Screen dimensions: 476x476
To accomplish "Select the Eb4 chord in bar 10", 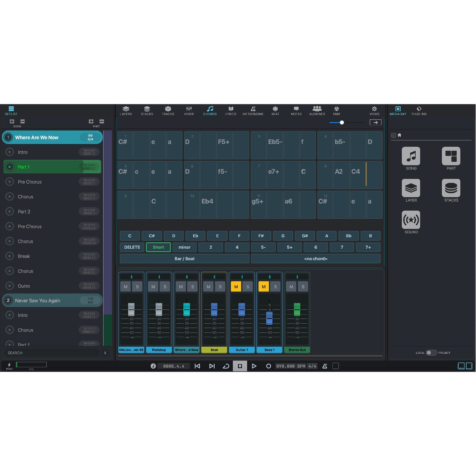I will coord(207,202).
